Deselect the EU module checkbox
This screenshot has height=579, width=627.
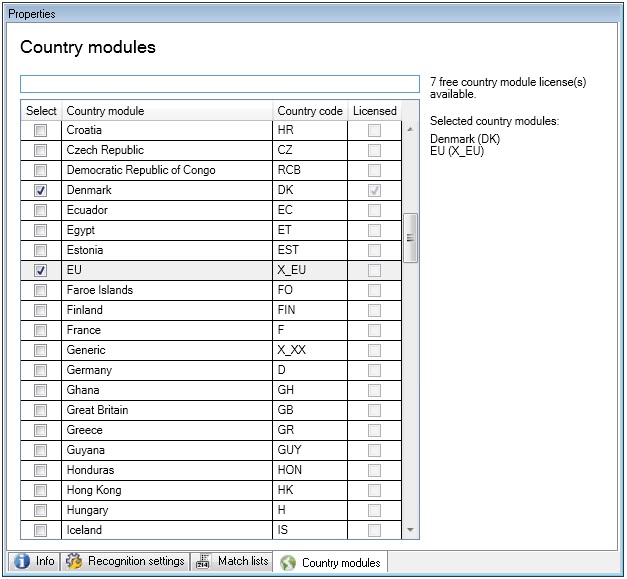41,270
